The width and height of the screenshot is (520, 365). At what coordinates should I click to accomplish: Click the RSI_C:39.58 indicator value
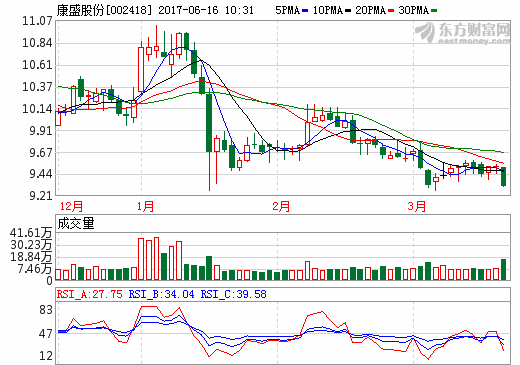(x=233, y=294)
